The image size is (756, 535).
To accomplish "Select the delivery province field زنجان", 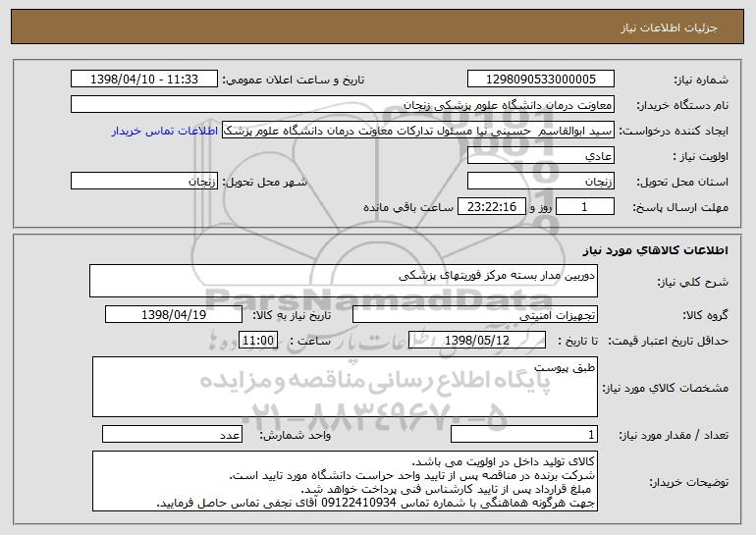I will click(540, 182).
